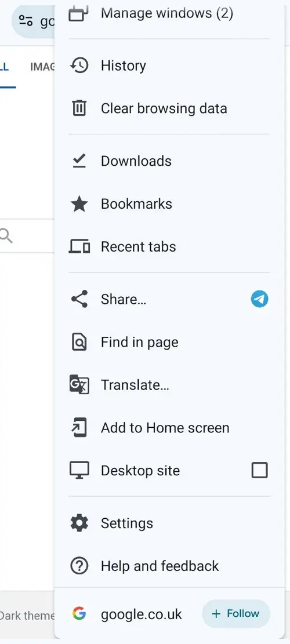
Task: Choose Add to Home screen
Action: coord(169,428)
